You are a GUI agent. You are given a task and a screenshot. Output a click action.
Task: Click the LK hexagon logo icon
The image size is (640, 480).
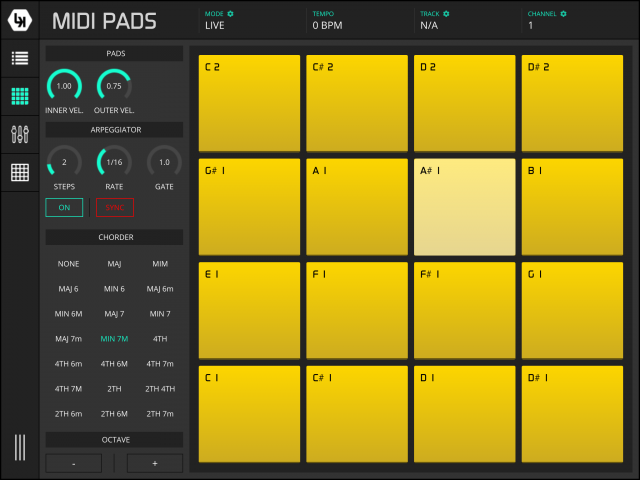click(20, 21)
